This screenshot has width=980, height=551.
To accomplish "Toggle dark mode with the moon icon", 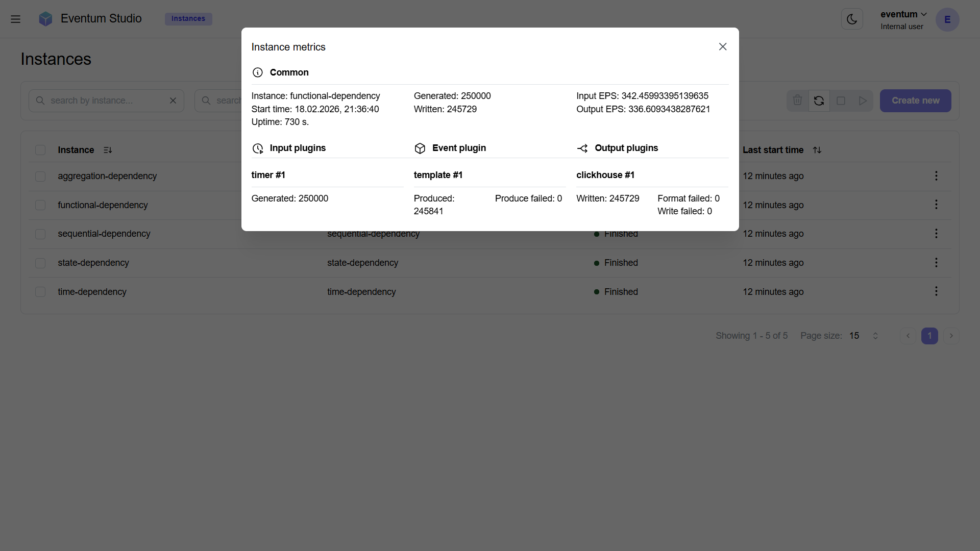I will pyautogui.click(x=852, y=19).
